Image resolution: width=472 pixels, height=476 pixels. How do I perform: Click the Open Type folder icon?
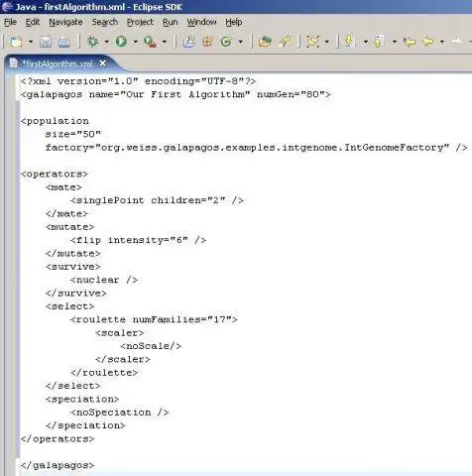click(x=265, y=42)
